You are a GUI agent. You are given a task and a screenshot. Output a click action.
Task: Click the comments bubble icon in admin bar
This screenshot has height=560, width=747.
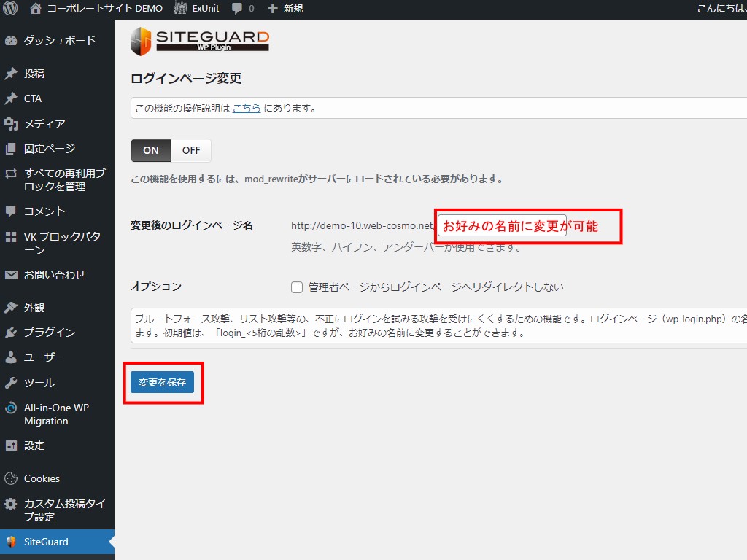point(237,9)
